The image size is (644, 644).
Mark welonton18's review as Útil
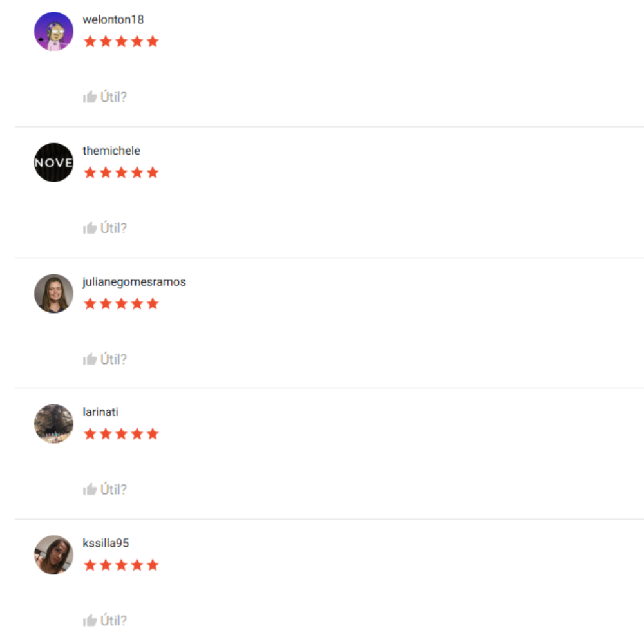tap(105, 97)
